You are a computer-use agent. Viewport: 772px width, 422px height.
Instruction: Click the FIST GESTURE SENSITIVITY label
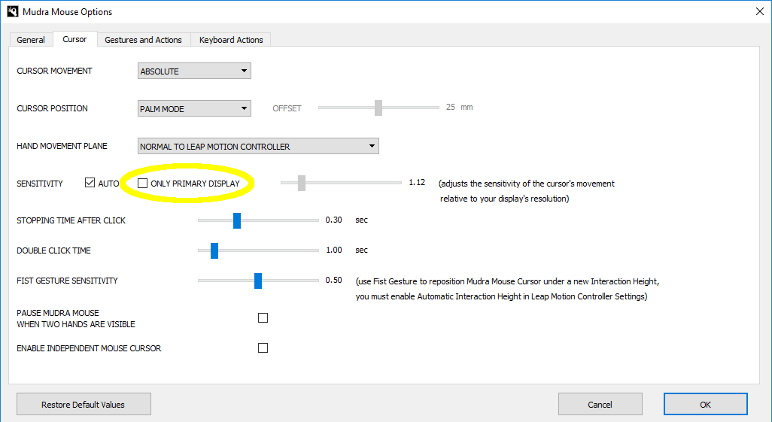pos(67,281)
